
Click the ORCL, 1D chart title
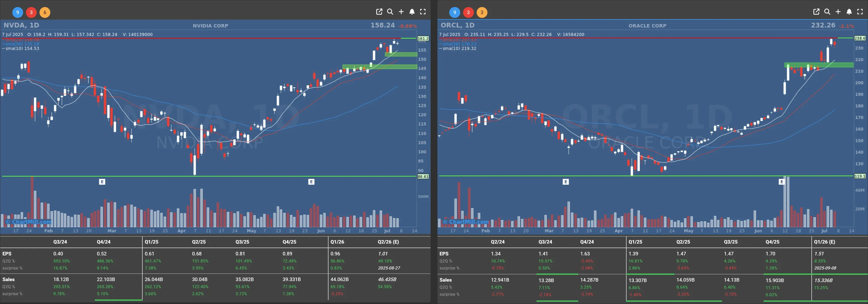coord(458,25)
